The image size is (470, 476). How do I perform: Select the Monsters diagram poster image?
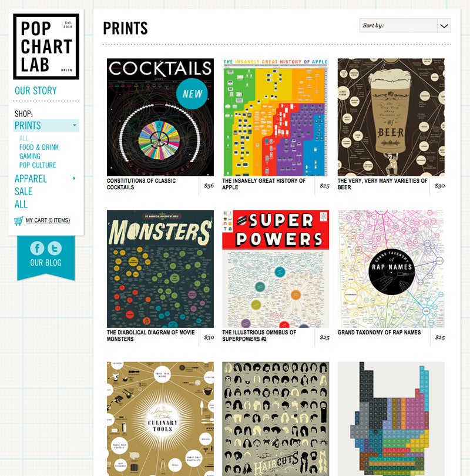coord(160,269)
